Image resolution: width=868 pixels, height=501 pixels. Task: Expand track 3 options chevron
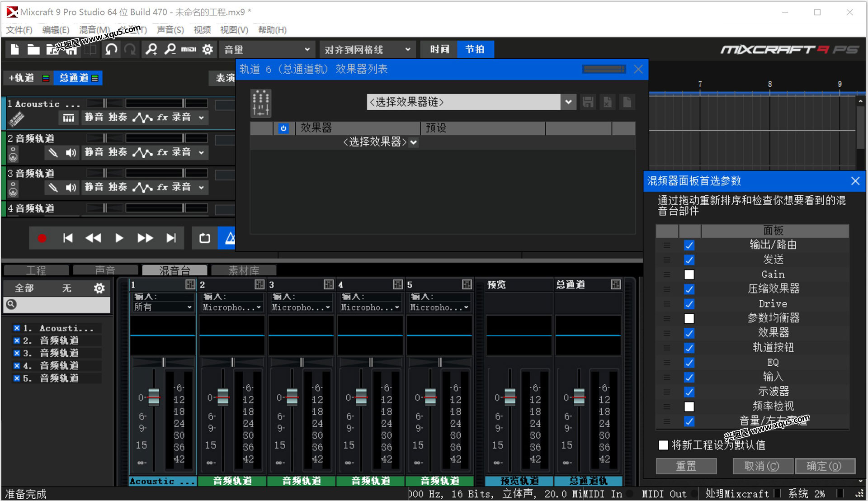pos(201,187)
